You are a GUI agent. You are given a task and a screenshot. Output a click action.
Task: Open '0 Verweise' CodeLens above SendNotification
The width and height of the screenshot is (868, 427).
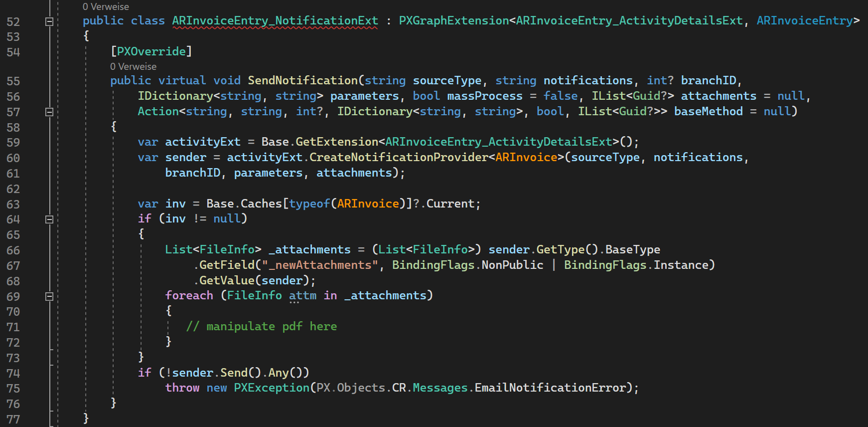[x=133, y=66]
